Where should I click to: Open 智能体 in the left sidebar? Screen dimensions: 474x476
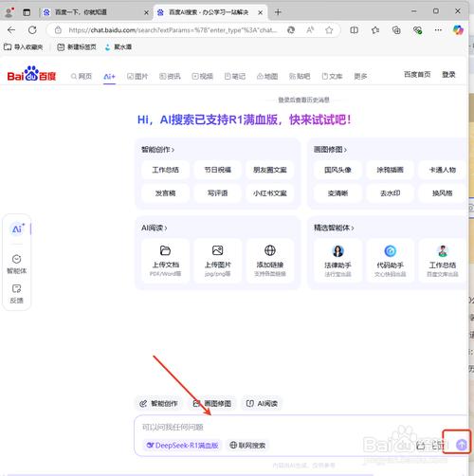(17, 264)
